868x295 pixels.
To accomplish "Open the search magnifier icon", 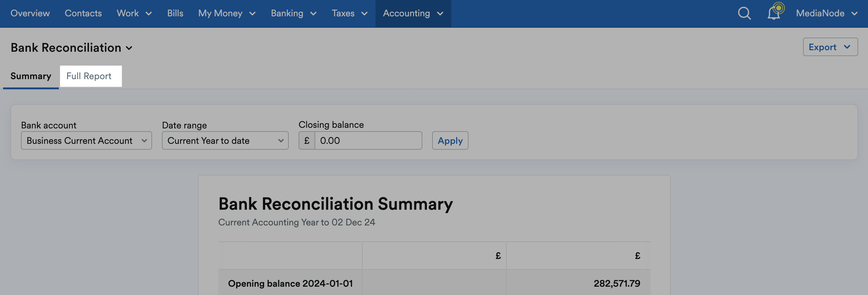I will 744,14.
